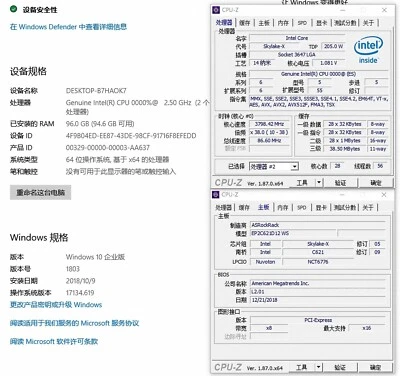Open 关于 tab in the upper CPU-Z window

368,23
